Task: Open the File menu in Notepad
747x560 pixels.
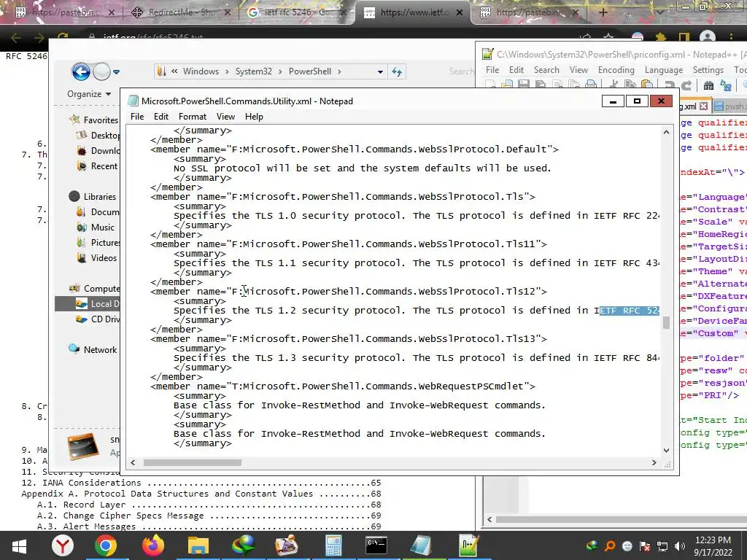Action: pyautogui.click(x=137, y=117)
